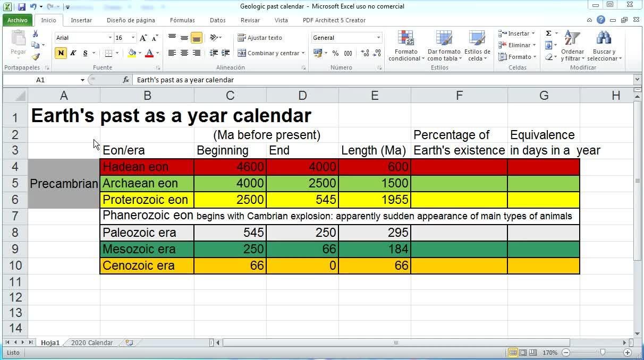Decrease the cell indent
644x360 pixels.
(x=214, y=53)
